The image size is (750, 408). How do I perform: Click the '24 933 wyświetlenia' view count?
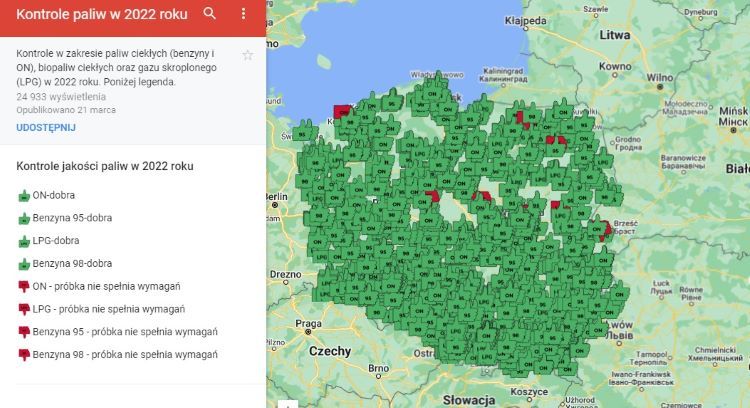click(61, 97)
